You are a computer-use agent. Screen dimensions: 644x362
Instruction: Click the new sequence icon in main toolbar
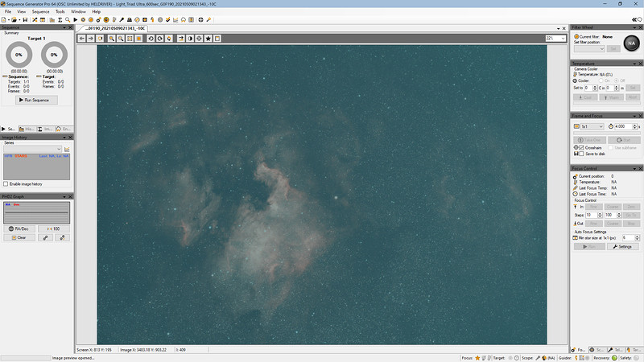(4, 19)
